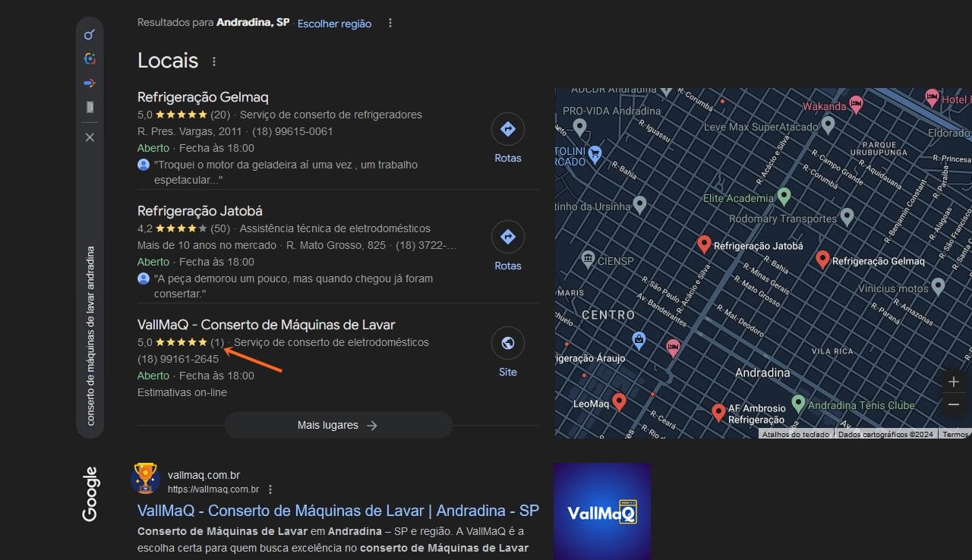
Task: Open Google Lens image search icon
Action: (x=90, y=59)
